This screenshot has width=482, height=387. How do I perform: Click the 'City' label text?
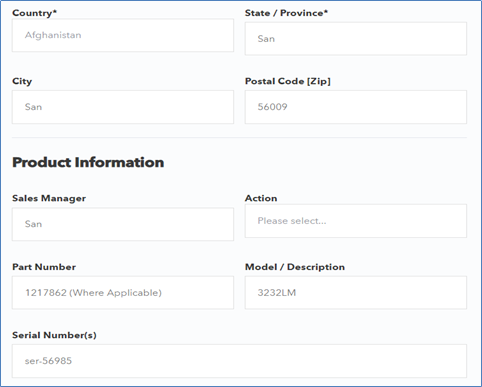[x=22, y=82]
